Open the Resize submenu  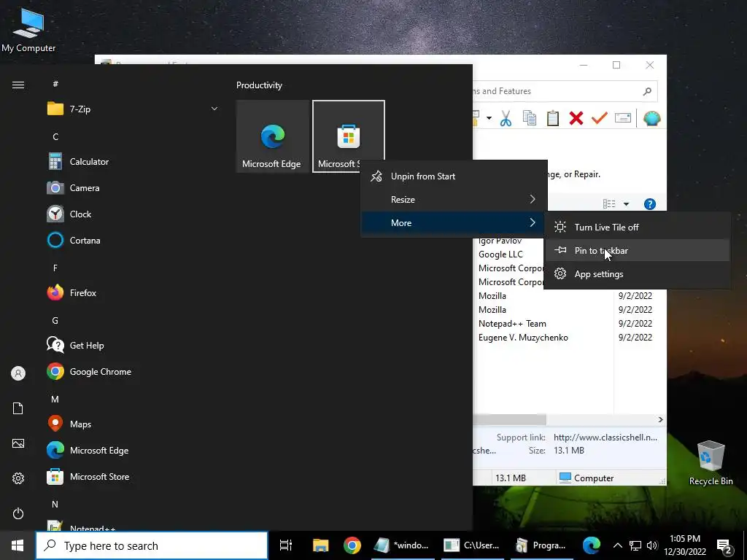(454, 200)
